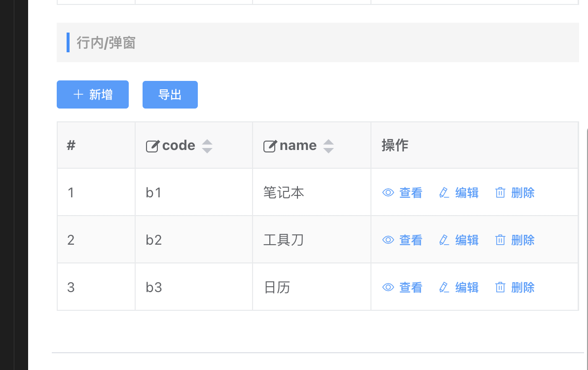
Task: Click the edit icon beside name header
Action: pos(270,146)
